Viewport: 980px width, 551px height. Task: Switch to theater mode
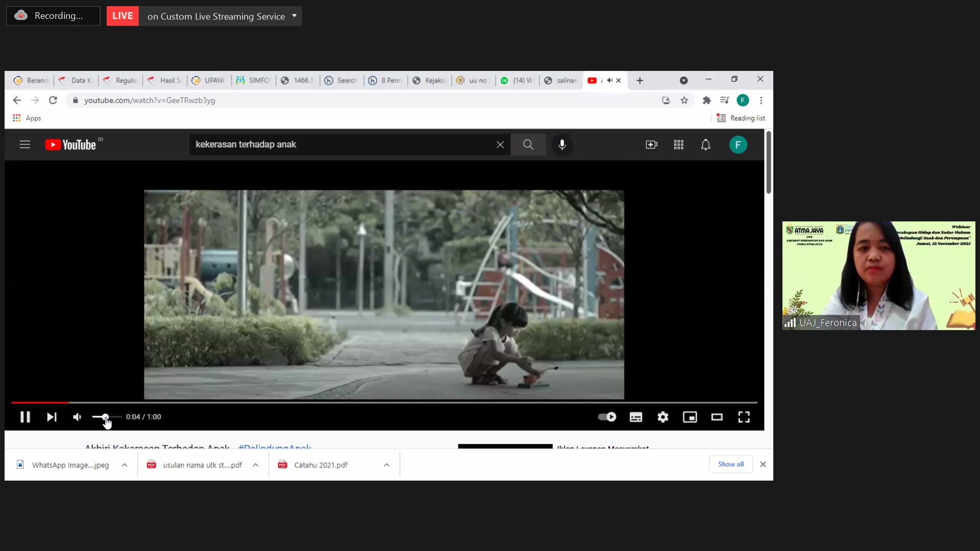click(x=717, y=417)
